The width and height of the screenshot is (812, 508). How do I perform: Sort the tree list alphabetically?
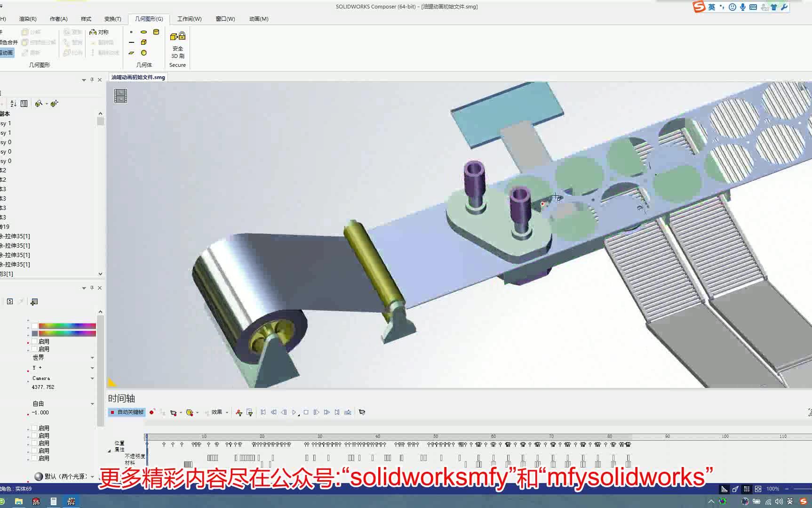pos(13,104)
